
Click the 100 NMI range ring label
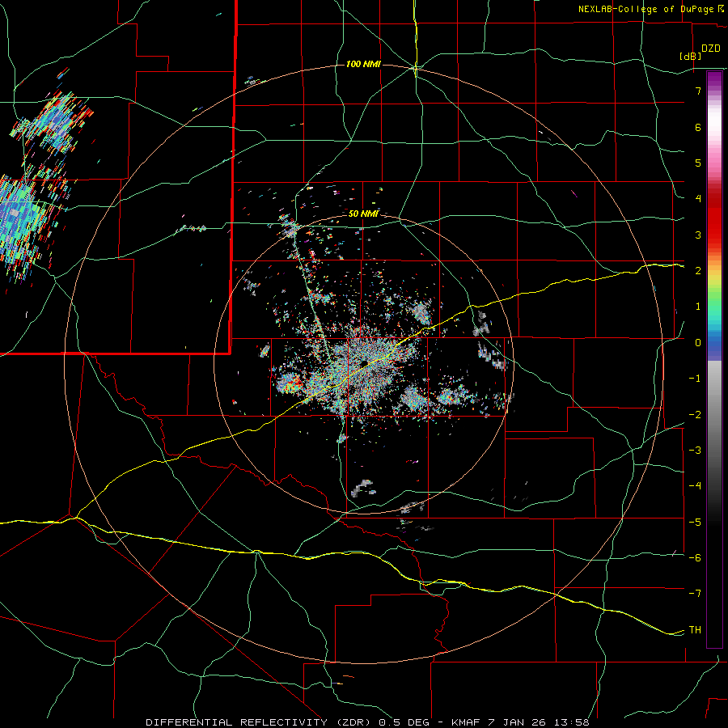coord(363,64)
